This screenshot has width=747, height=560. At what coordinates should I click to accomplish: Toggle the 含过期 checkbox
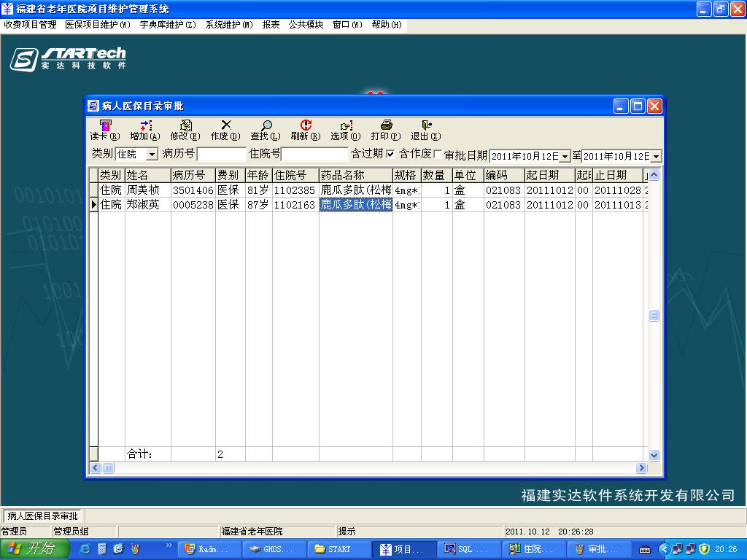(x=390, y=154)
